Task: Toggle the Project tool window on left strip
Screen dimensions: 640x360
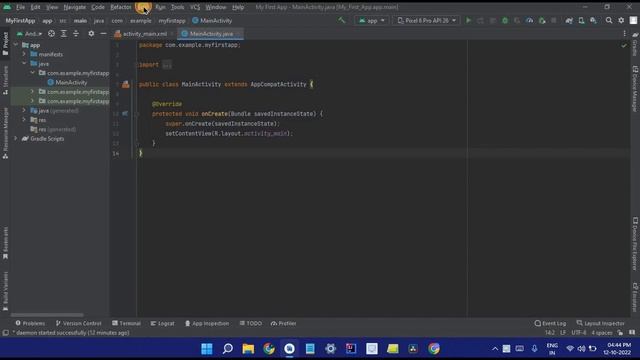Action: point(5,44)
